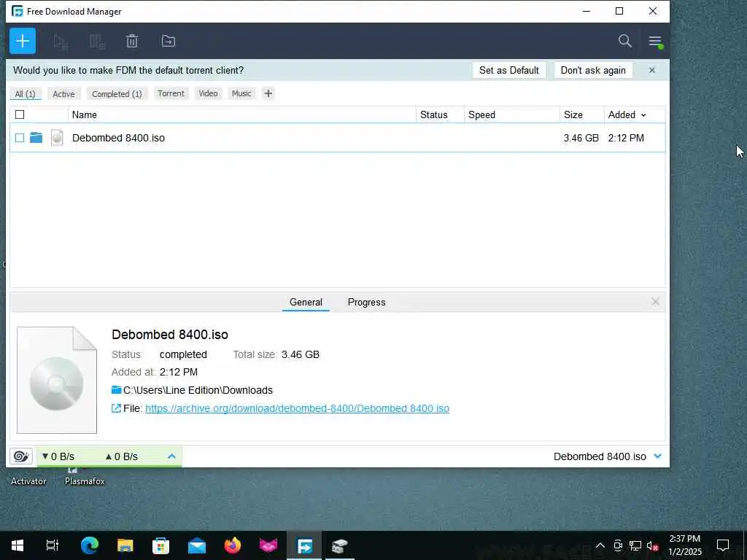Open Task View on the taskbar

pyautogui.click(x=53, y=545)
